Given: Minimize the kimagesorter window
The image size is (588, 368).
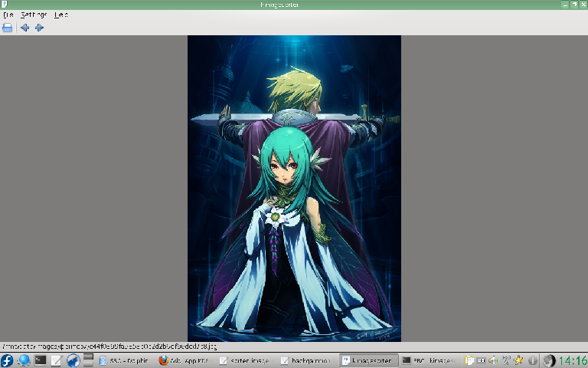Looking at the screenshot, I should (566, 5).
